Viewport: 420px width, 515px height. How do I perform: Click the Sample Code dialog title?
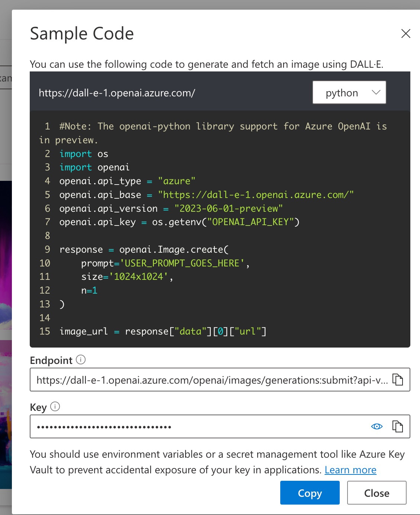pyautogui.click(x=82, y=33)
